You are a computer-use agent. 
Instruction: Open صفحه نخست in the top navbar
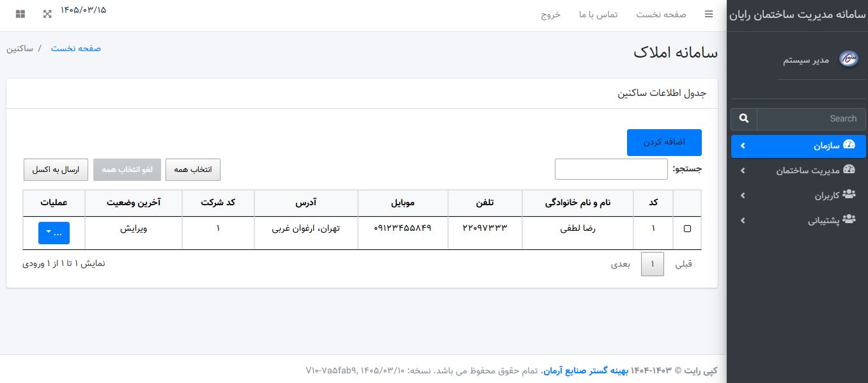[x=661, y=14]
